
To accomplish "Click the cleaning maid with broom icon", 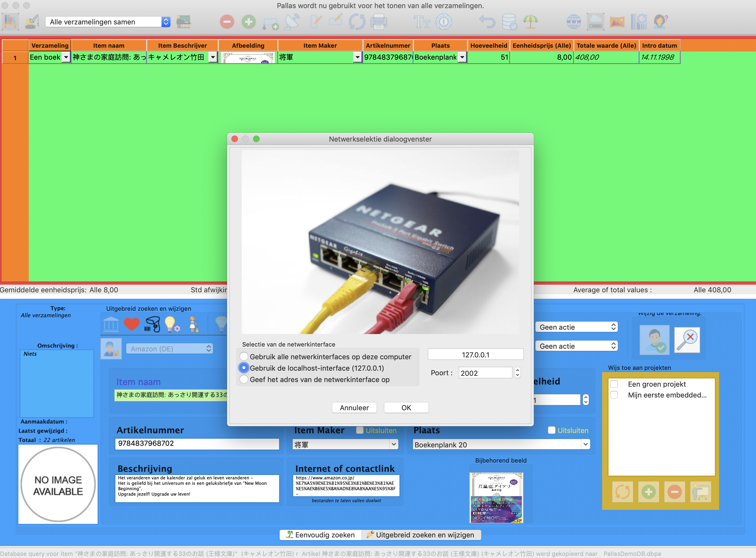I will [x=193, y=324].
